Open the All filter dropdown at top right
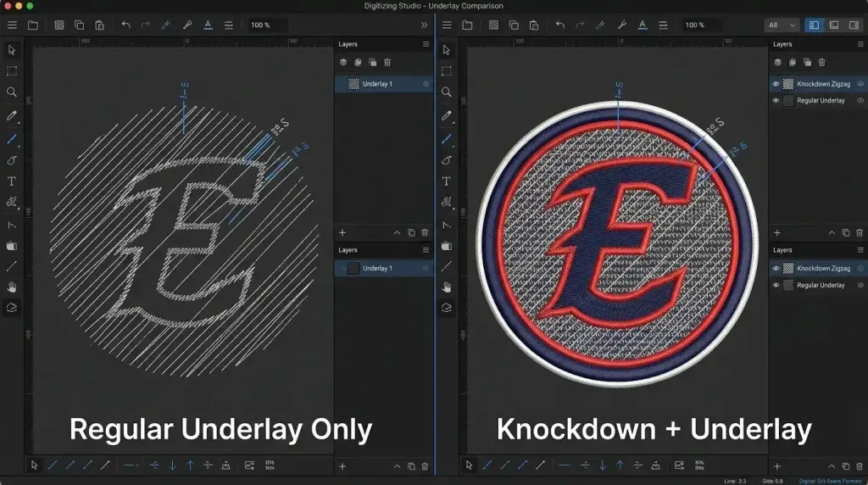868x485 pixels. pyautogui.click(x=782, y=25)
